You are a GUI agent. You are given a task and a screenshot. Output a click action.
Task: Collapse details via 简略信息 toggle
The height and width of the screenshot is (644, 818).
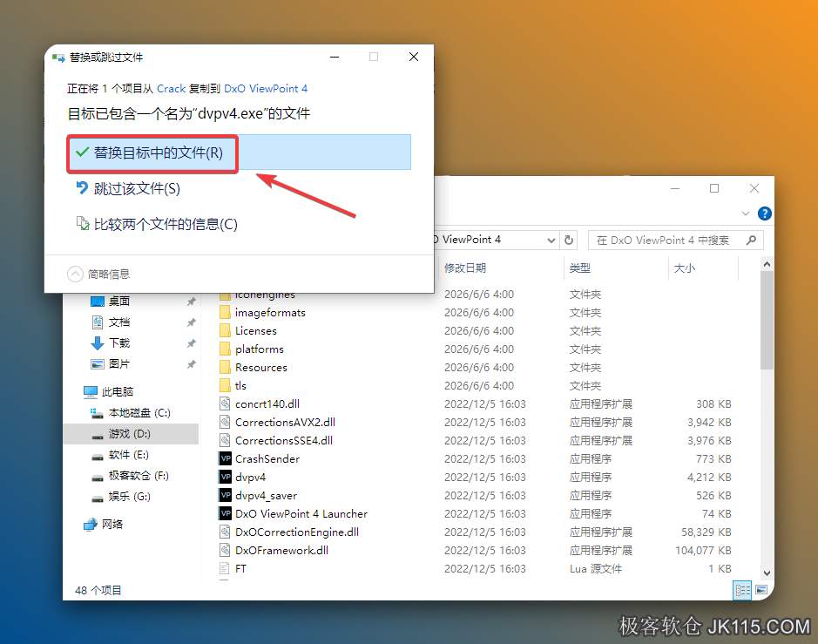tap(98, 274)
